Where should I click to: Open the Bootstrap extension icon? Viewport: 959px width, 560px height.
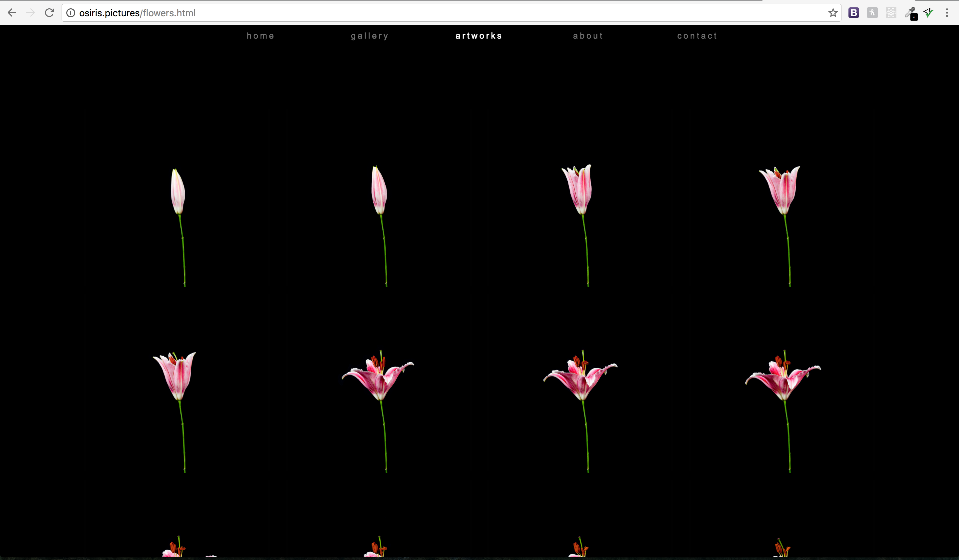(x=853, y=13)
